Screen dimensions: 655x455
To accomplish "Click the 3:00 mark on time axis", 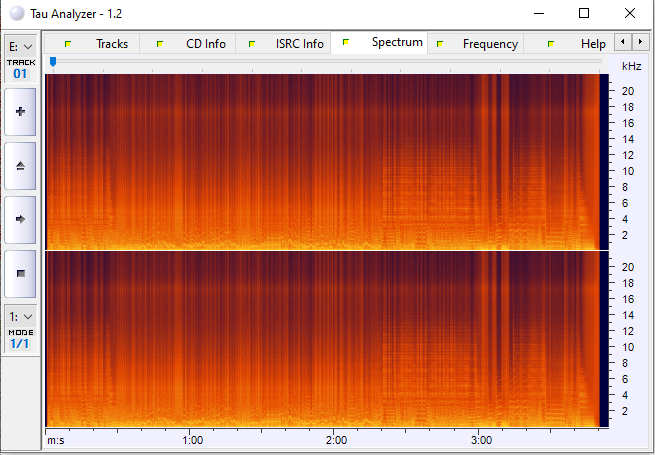I will [481, 440].
